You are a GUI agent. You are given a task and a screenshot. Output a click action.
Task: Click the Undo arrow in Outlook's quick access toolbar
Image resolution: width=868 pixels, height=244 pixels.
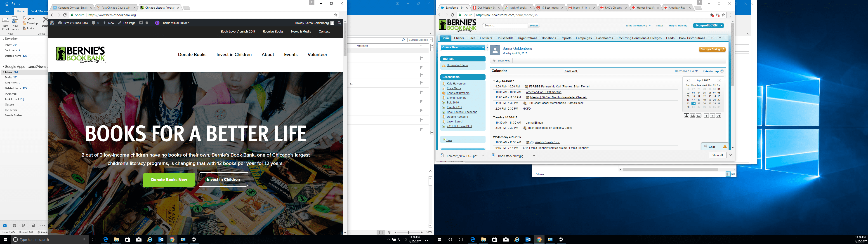[x=13, y=4]
